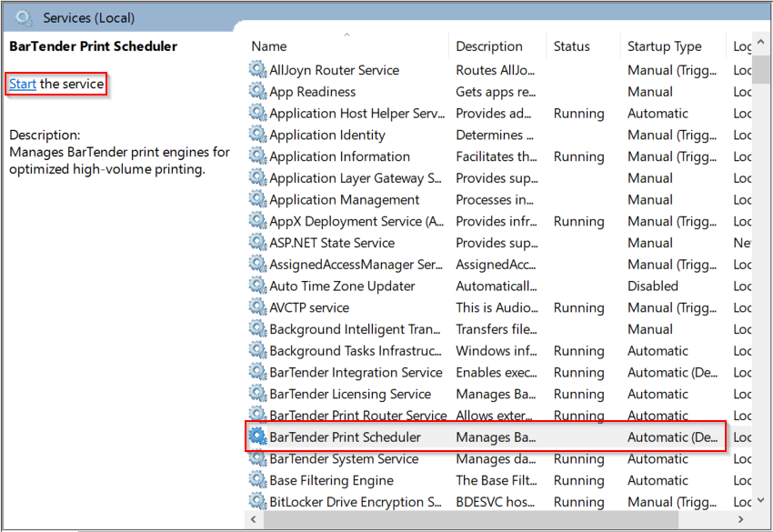Click the AssignedAccessManager Service gear icon
773x532 pixels.
[x=258, y=265]
